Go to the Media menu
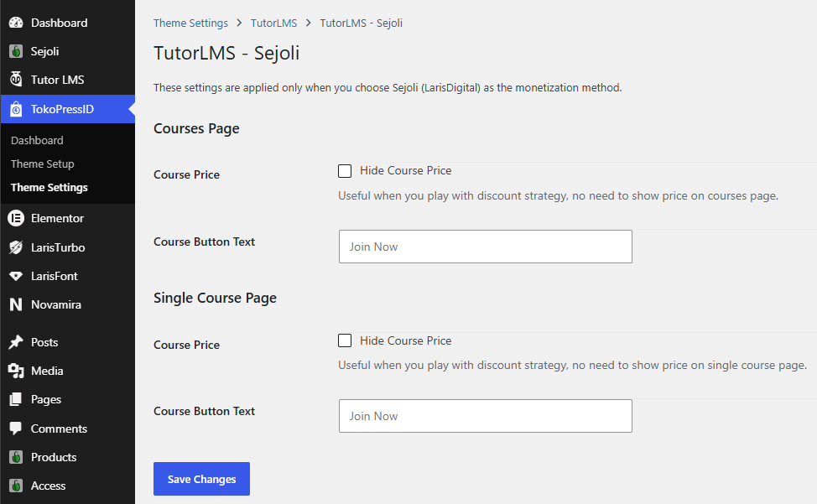Screen dimensions: 817x504 click(68, 371)
